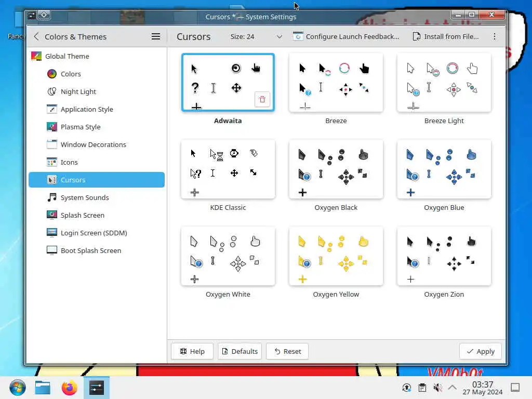The height and width of the screenshot is (399, 532).
Task: Select the Oxygen Yellow cursor theme
Action: (336, 256)
